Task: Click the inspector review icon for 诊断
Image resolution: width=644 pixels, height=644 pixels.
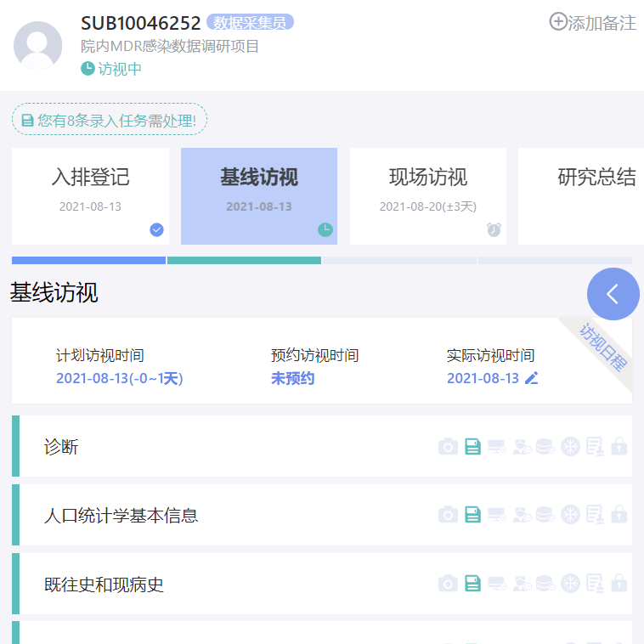Action: click(522, 446)
